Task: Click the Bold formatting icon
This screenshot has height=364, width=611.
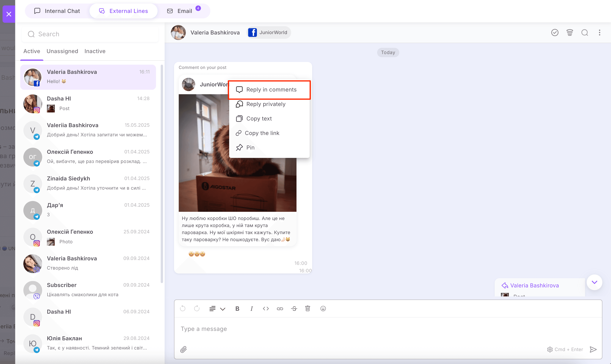Action: (237, 309)
